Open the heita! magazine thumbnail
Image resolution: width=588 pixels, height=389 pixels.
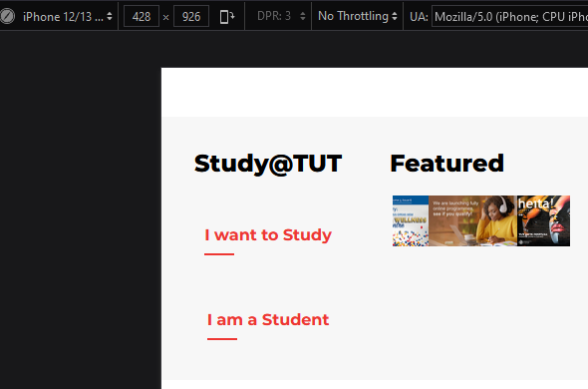(x=544, y=220)
